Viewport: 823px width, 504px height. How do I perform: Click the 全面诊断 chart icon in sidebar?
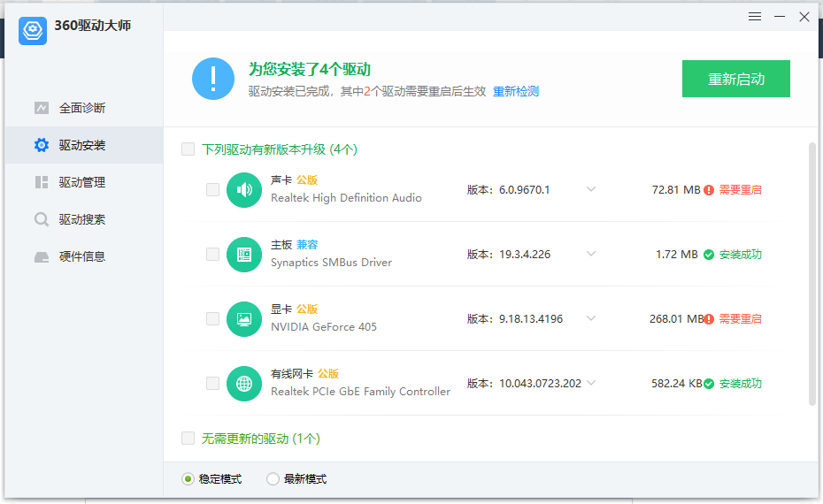click(x=42, y=108)
